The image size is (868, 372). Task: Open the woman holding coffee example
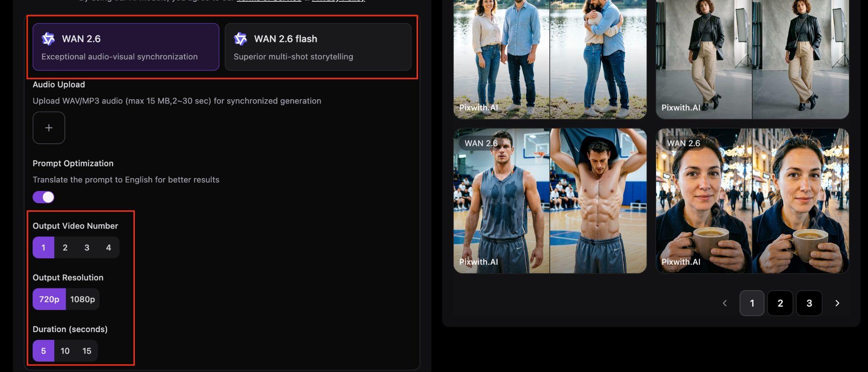coord(752,201)
